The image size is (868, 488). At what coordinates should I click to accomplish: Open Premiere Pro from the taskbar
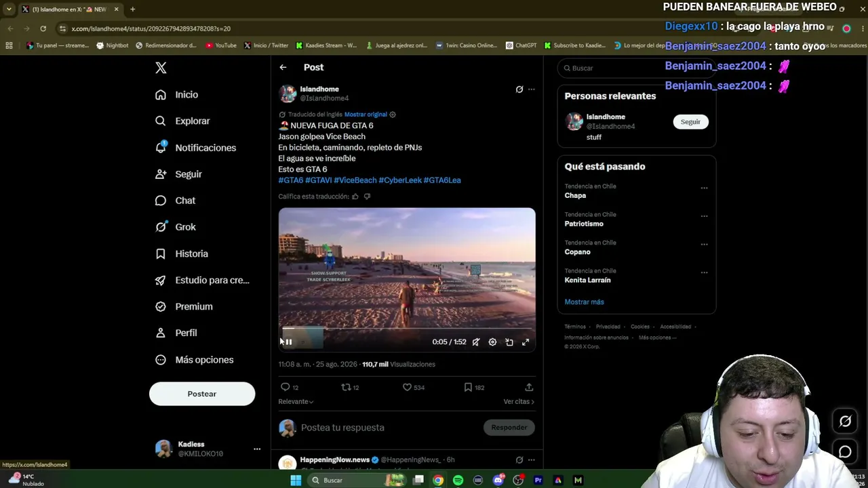tap(538, 481)
